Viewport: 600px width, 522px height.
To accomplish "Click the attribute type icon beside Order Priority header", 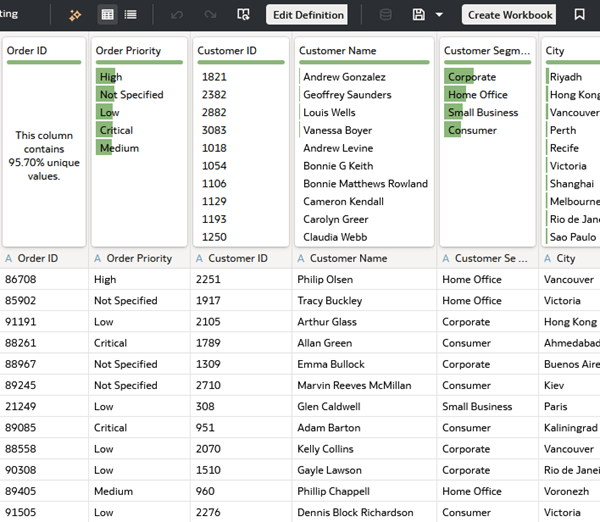I will coord(98,259).
